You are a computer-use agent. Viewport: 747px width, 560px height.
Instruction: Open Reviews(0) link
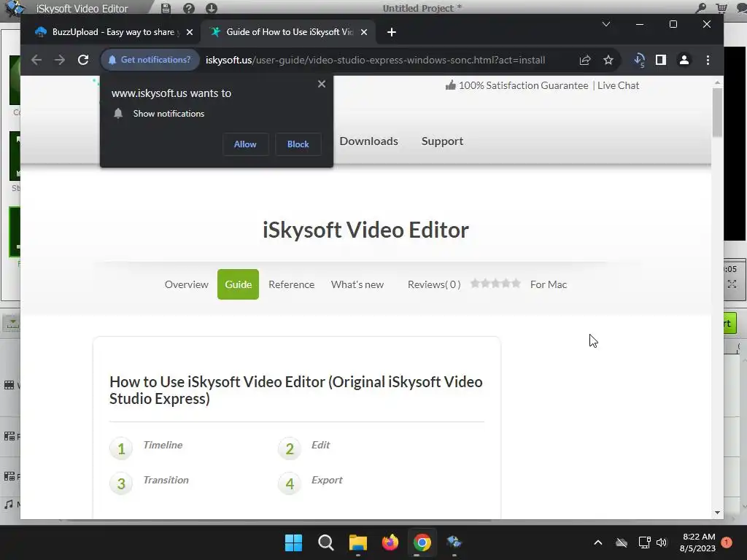pos(434,284)
